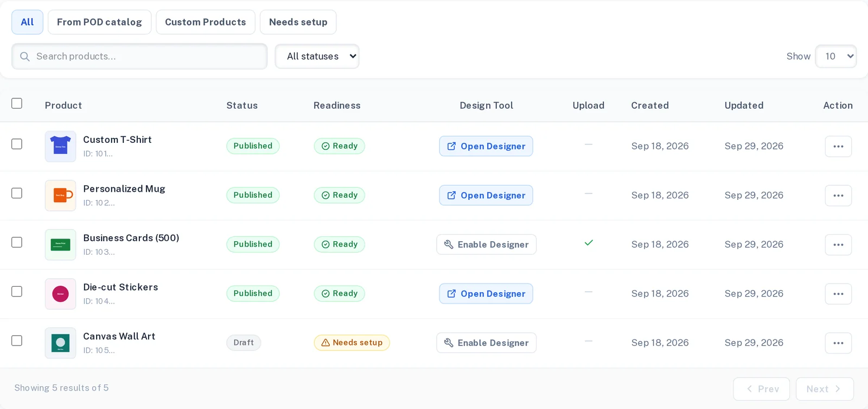Open the Needs setup tab
Image resolution: width=868 pixels, height=409 pixels.
298,22
